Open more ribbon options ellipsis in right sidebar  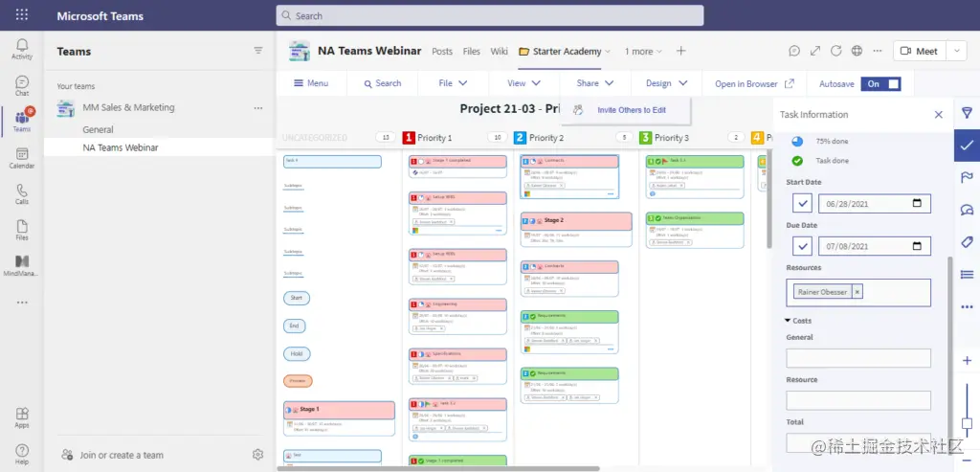(x=967, y=307)
